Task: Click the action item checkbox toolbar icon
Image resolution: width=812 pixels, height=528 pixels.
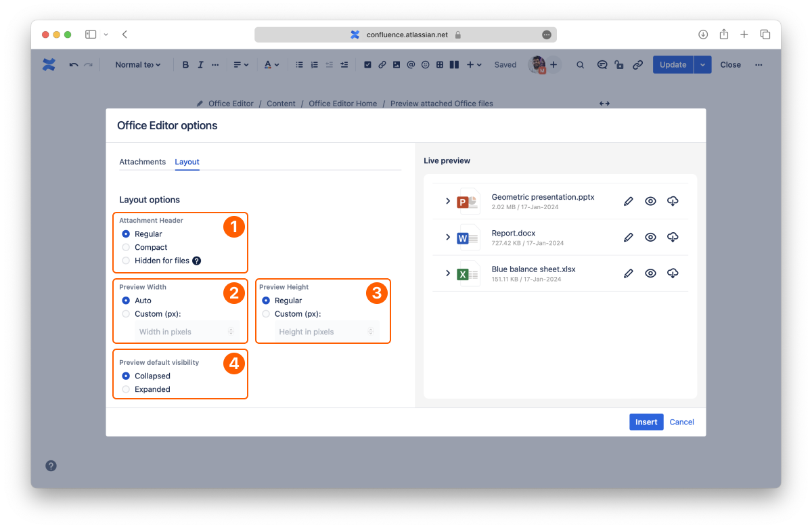Action: coord(367,65)
